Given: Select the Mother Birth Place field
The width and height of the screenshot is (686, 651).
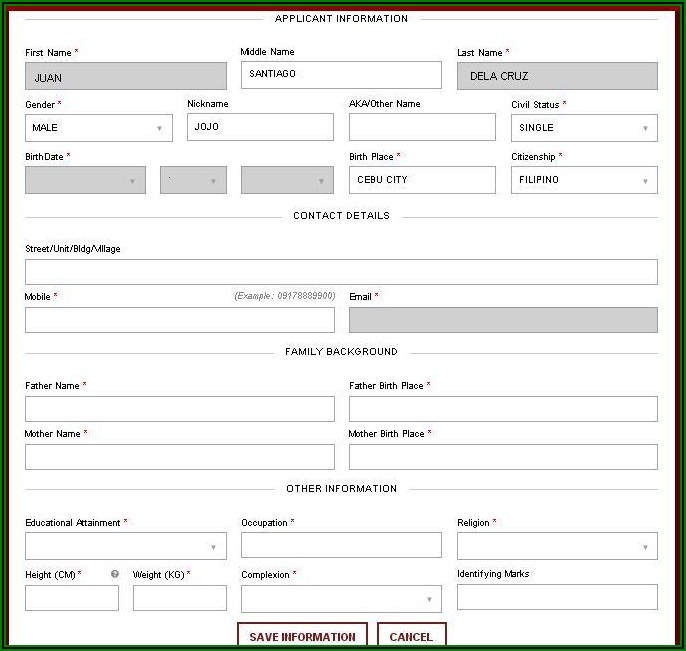Looking at the screenshot, I should click(x=503, y=457).
